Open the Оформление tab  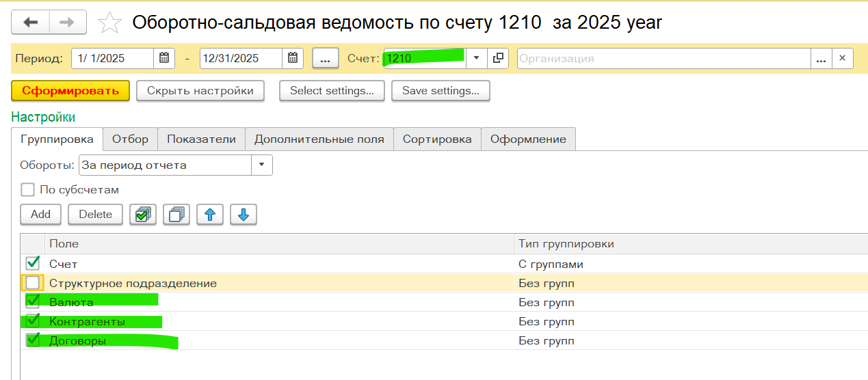(529, 139)
